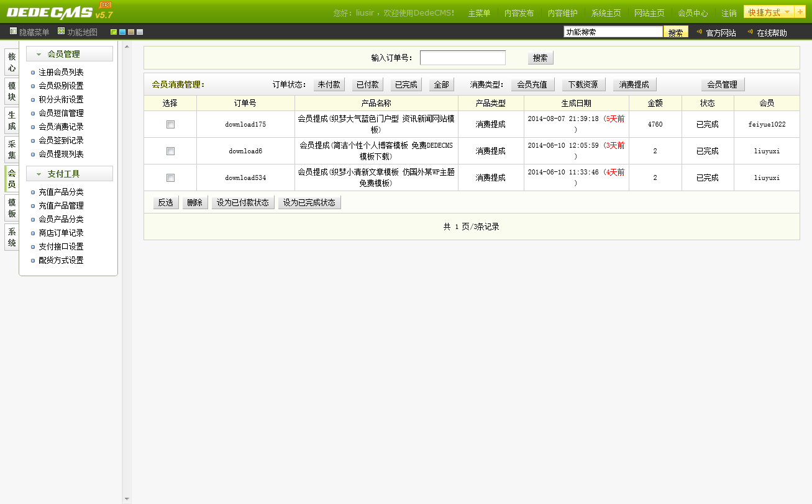This screenshot has height=504, width=812.
Task: Choose the blue theme color swatch
Action: click(122, 32)
